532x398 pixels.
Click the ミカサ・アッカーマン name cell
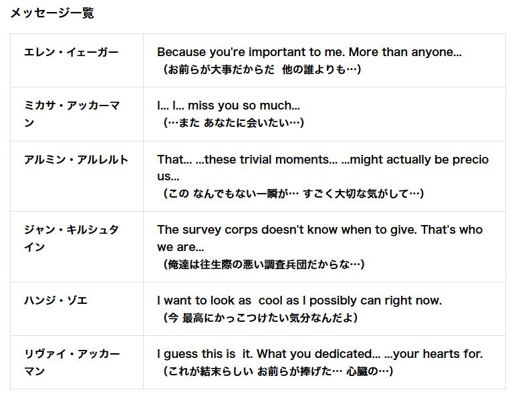click(72, 114)
